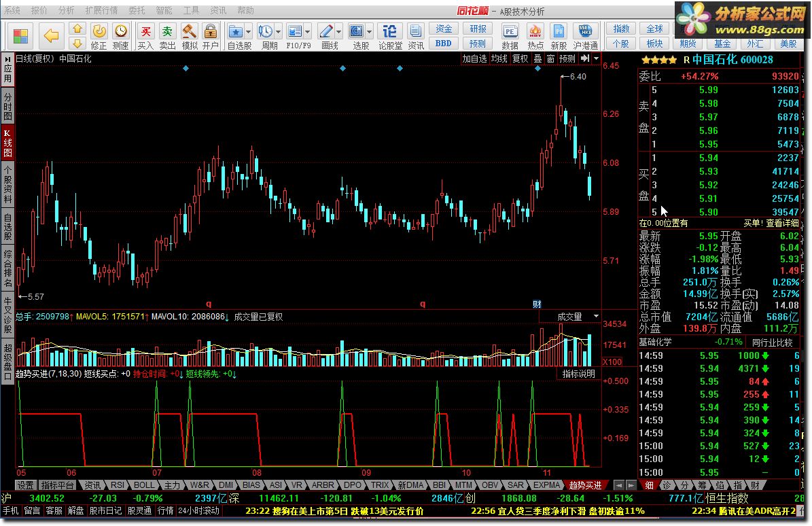Click the jump-to-end arrow icon in chart header
Image resolution: width=812 pixels, height=526 pixels.
tap(584, 58)
